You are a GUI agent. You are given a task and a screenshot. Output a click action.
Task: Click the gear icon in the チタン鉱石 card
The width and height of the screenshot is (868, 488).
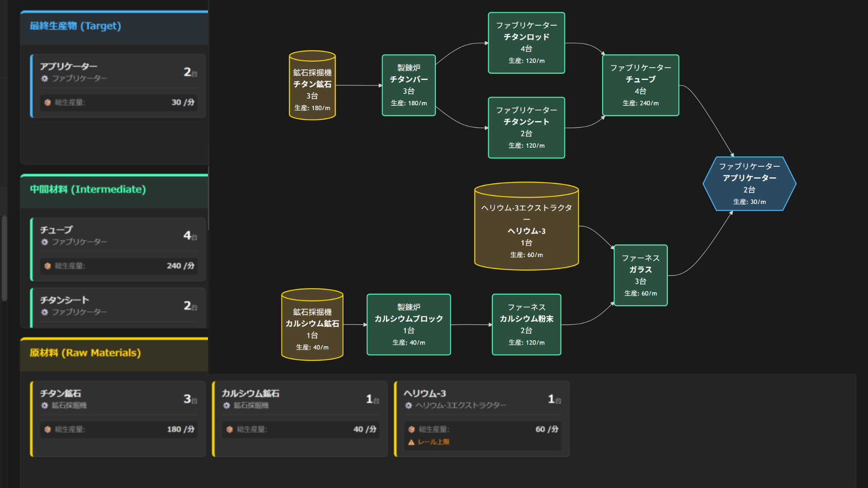(44, 406)
